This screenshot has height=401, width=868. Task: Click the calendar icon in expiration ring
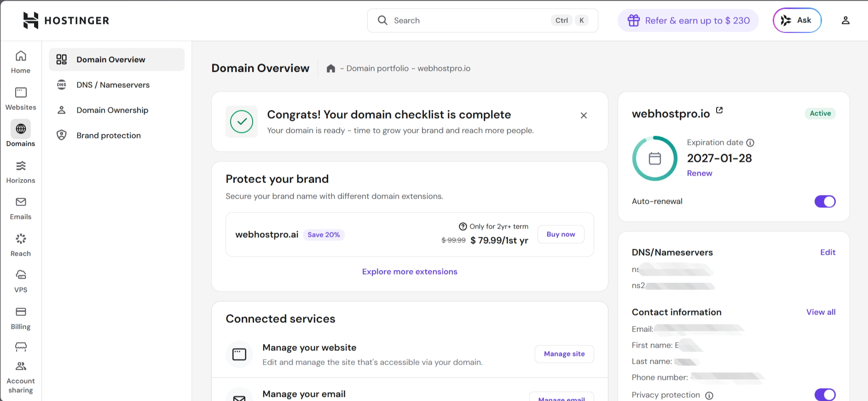(655, 158)
